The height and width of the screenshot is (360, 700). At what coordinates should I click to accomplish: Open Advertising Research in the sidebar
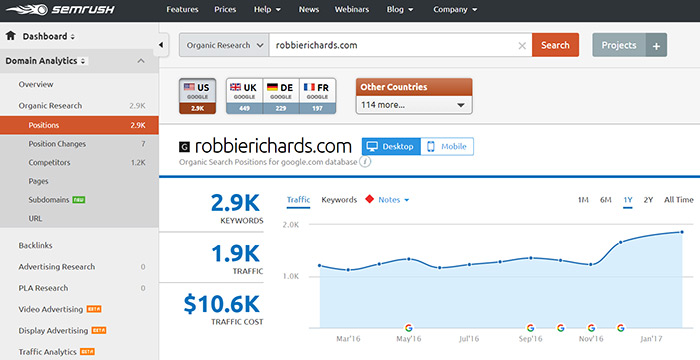(x=57, y=267)
